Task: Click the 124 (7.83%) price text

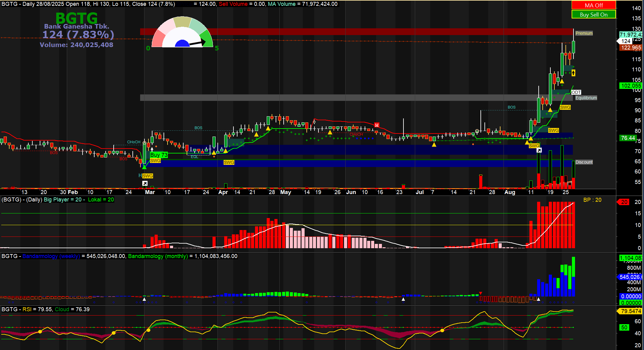Action: pos(78,34)
